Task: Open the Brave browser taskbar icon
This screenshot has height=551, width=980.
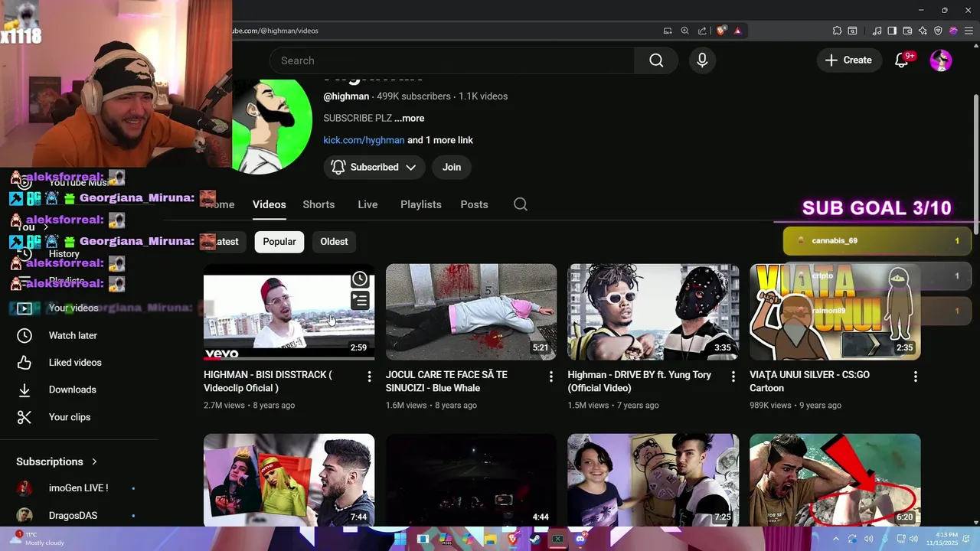Action: [x=512, y=539]
